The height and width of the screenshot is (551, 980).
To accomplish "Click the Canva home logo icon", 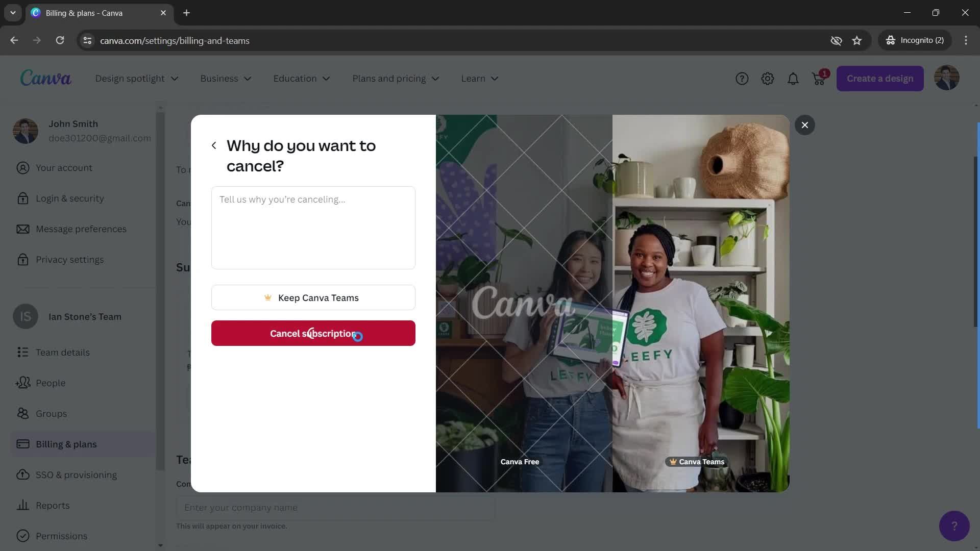I will pos(45,78).
